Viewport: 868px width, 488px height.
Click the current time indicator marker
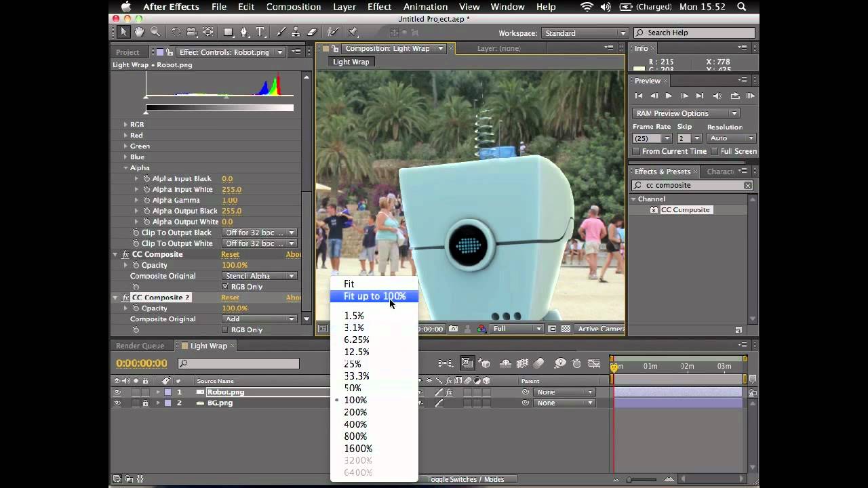click(614, 367)
